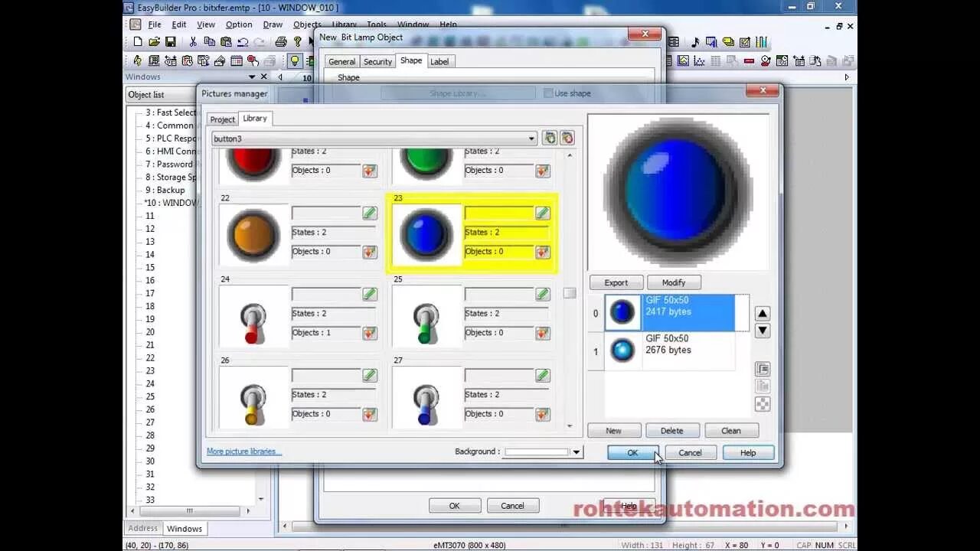This screenshot has width=980, height=551.
Task: Open the Draw menu
Action: (x=273, y=24)
